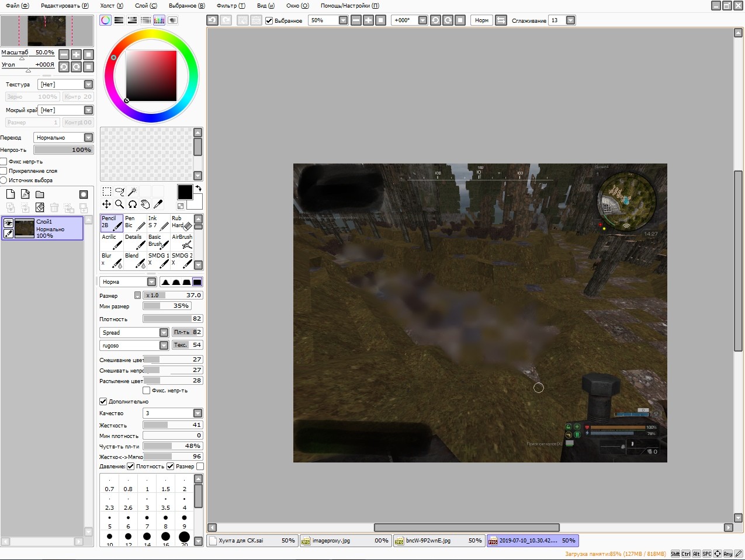Open the brush Норма mode dropdown
Image resolution: width=745 pixels, height=560 pixels.
coord(128,282)
